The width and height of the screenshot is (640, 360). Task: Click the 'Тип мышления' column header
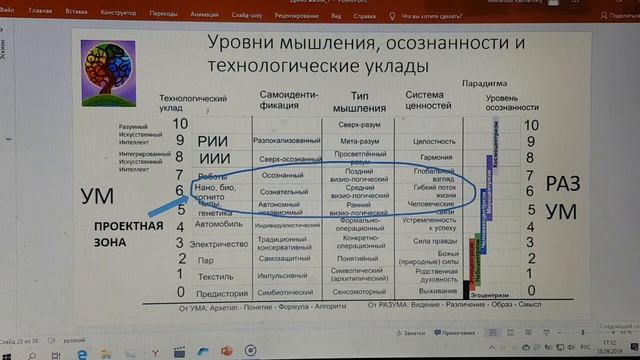pyautogui.click(x=360, y=102)
